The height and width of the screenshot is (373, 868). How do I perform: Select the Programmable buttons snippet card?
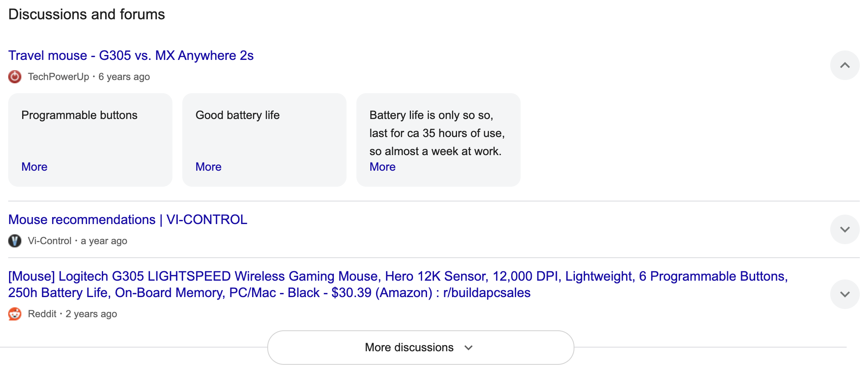click(90, 135)
